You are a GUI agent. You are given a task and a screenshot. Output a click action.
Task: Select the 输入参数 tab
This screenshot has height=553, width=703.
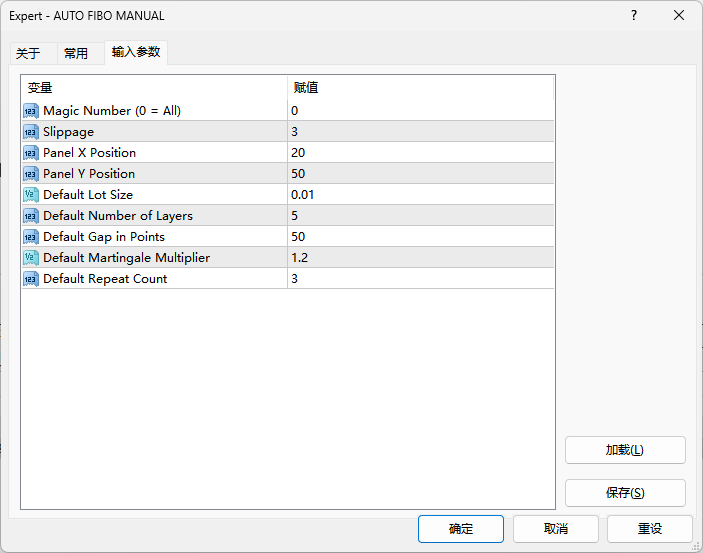(x=136, y=52)
